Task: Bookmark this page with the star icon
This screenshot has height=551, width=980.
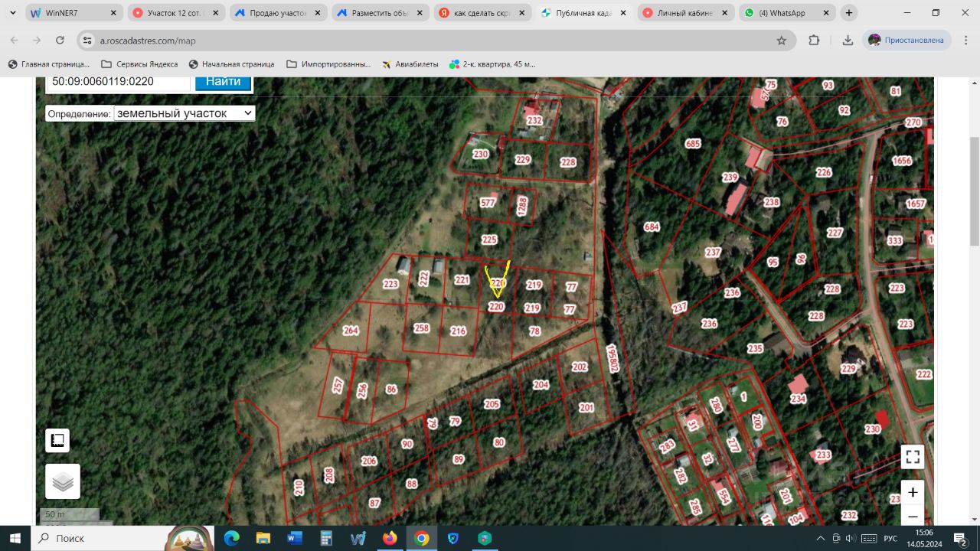Action: [x=782, y=41]
